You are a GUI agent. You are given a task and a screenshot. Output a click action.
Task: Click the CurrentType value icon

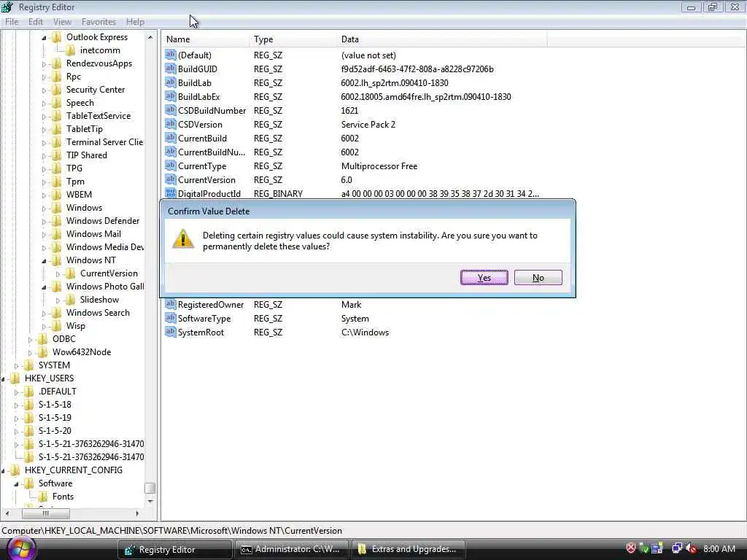pyautogui.click(x=171, y=166)
